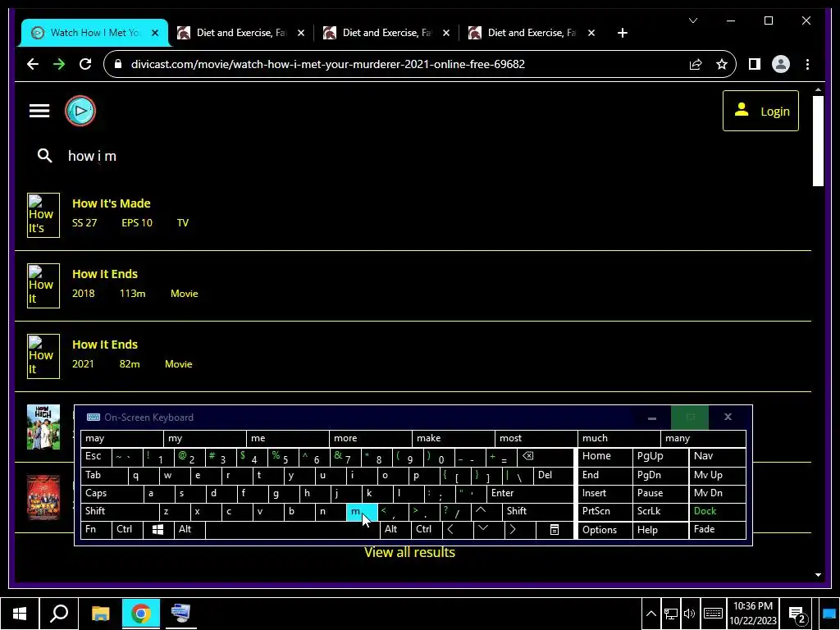Go forward with the green arrow

(x=59, y=64)
